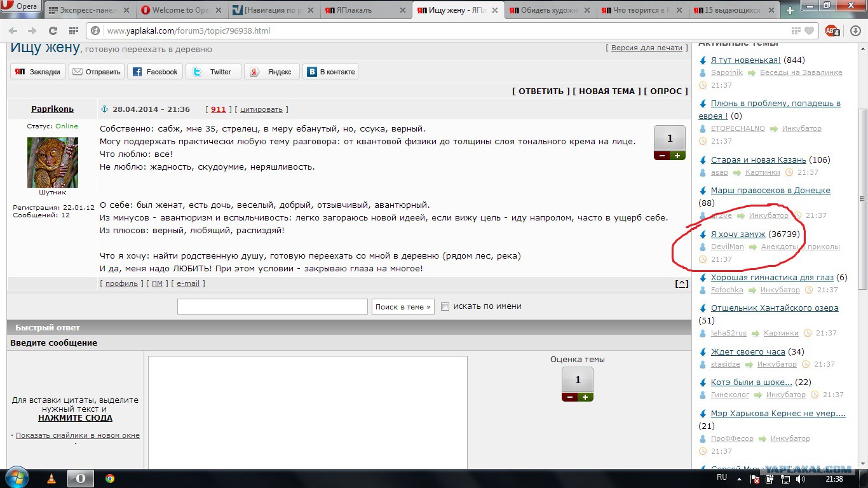Open the Версия для печати link
The width and height of the screenshot is (868, 488).
coord(646,48)
